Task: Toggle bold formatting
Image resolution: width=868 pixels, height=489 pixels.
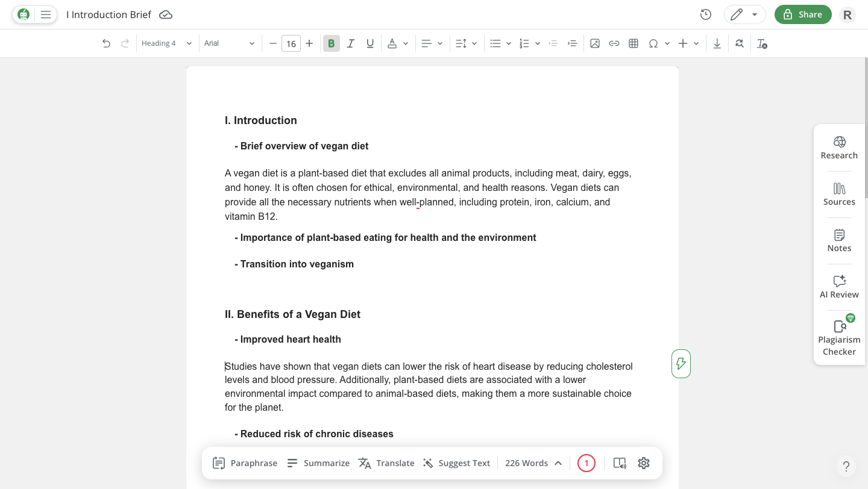Action: [x=331, y=43]
